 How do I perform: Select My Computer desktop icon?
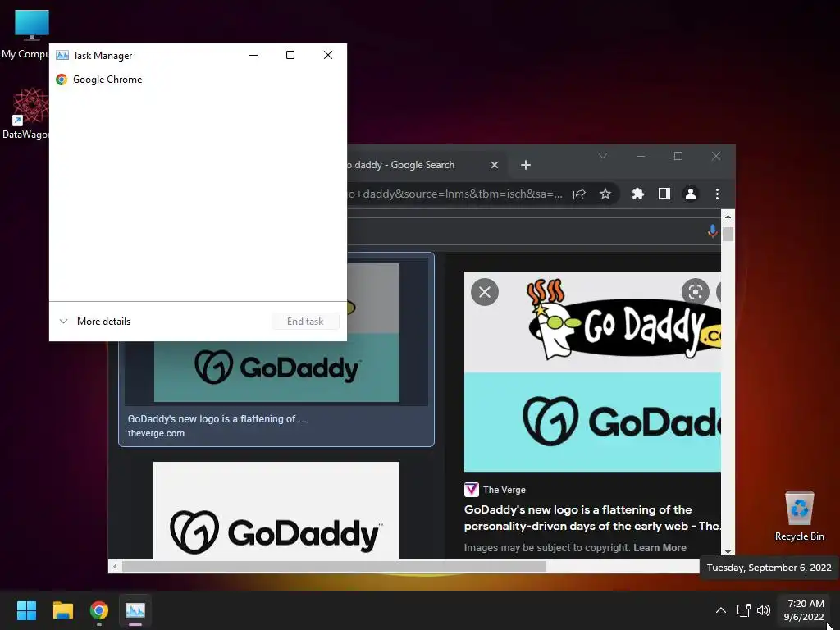pos(25,34)
